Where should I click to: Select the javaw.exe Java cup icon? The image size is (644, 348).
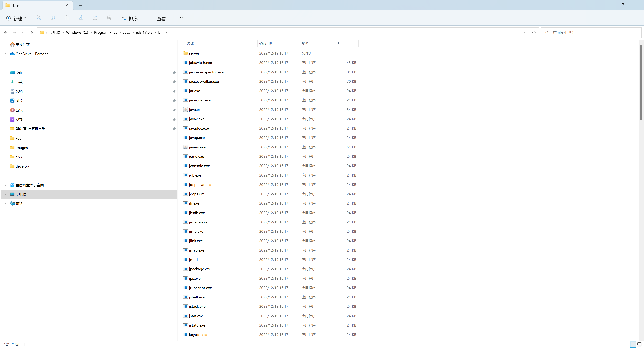coord(186,147)
